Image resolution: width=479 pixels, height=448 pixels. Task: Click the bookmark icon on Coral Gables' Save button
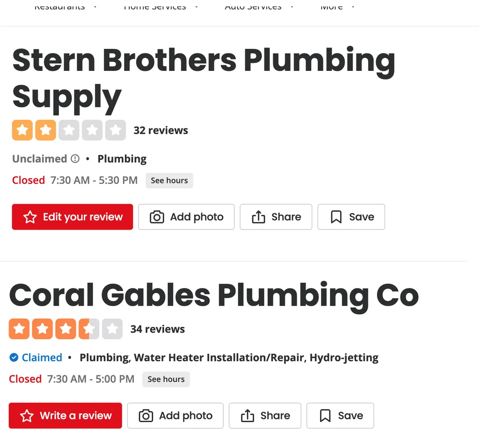coord(325,415)
